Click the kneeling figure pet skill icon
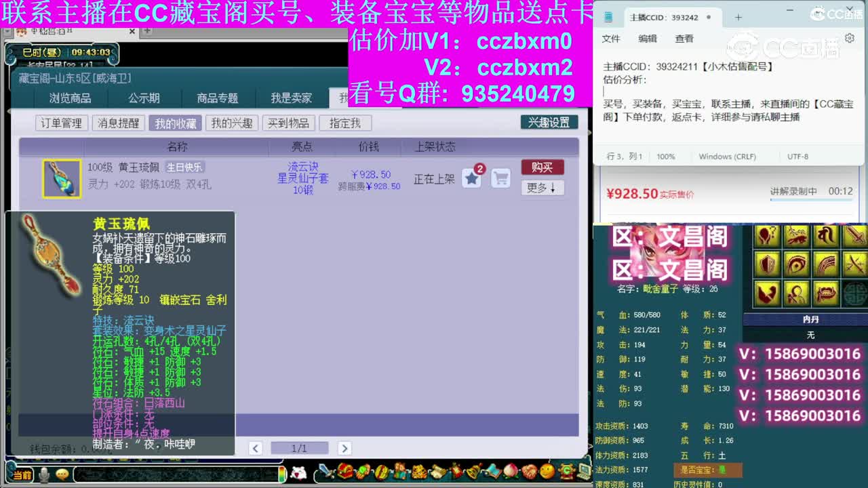 pyautogui.click(x=797, y=293)
